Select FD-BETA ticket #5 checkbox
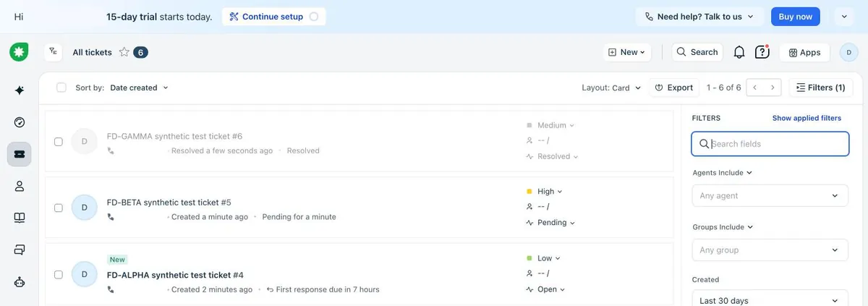The image size is (868, 306). click(59, 208)
